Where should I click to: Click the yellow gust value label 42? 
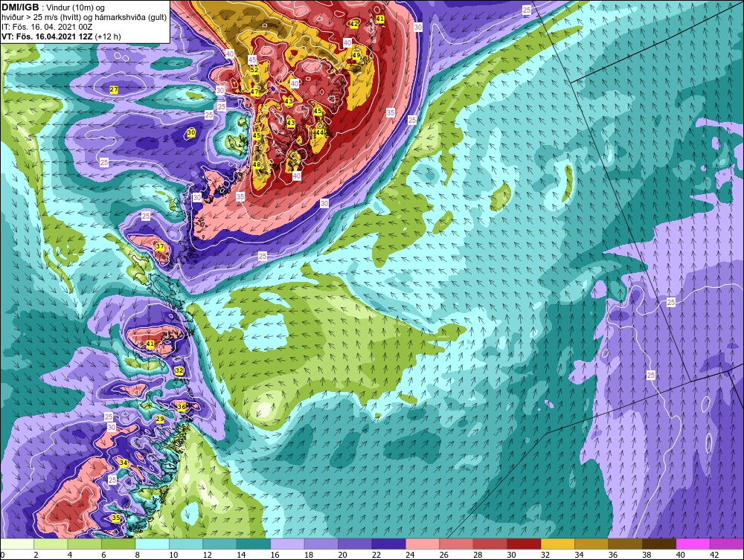[x=353, y=24]
